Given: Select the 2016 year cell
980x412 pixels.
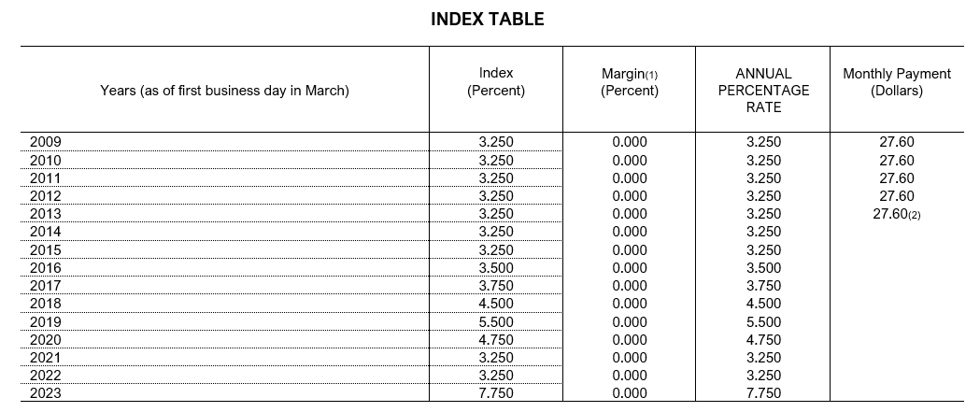Looking at the screenshot, I should tap(46, 268).
